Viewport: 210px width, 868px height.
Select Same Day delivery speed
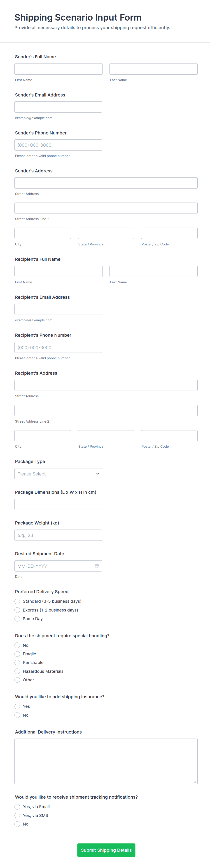click(x=18, y=619)
